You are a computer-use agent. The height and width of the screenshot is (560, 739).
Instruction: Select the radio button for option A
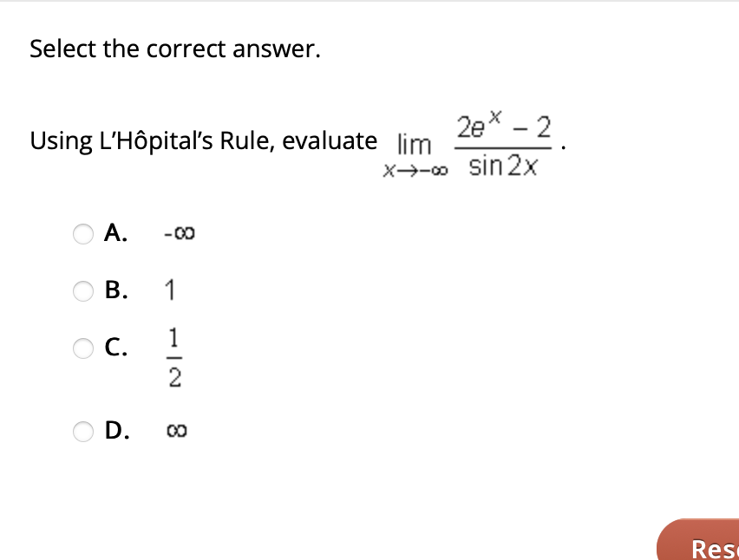(83, 233)
